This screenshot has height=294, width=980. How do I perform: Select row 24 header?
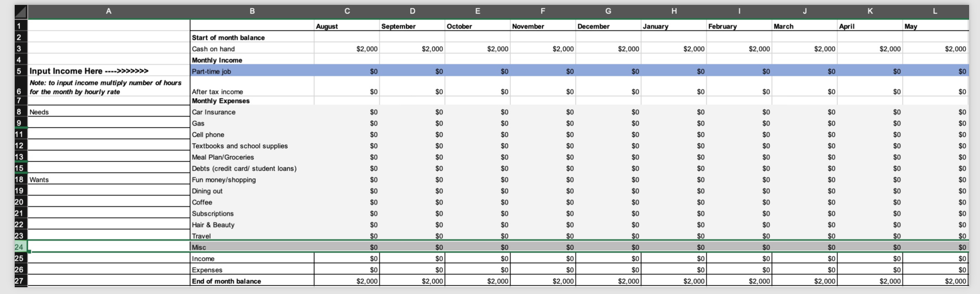21,247
